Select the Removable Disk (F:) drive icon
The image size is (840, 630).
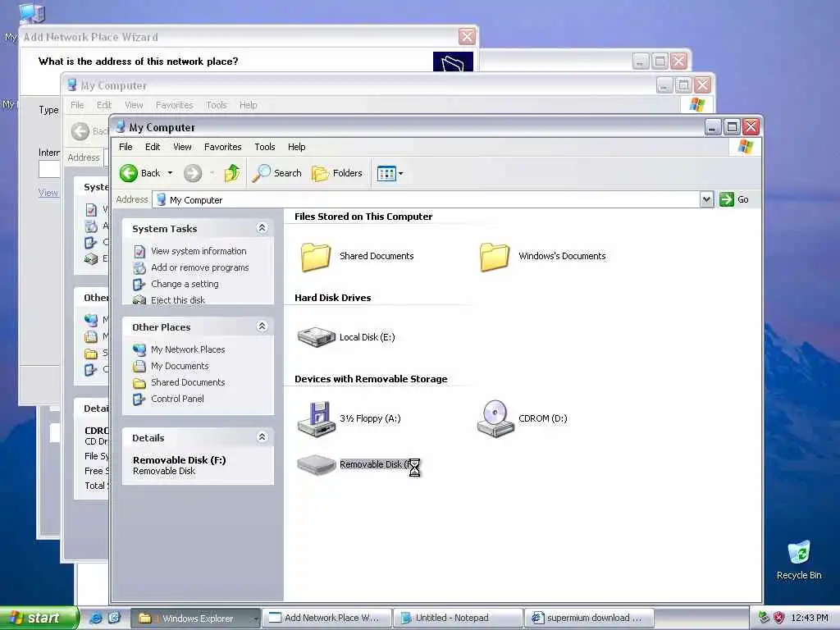click(316, 464)
